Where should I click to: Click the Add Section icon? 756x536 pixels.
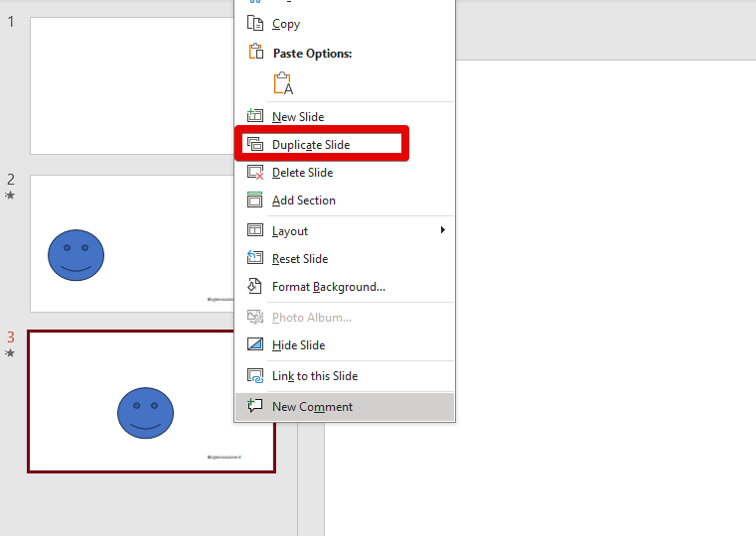click(x=254, y=200)
